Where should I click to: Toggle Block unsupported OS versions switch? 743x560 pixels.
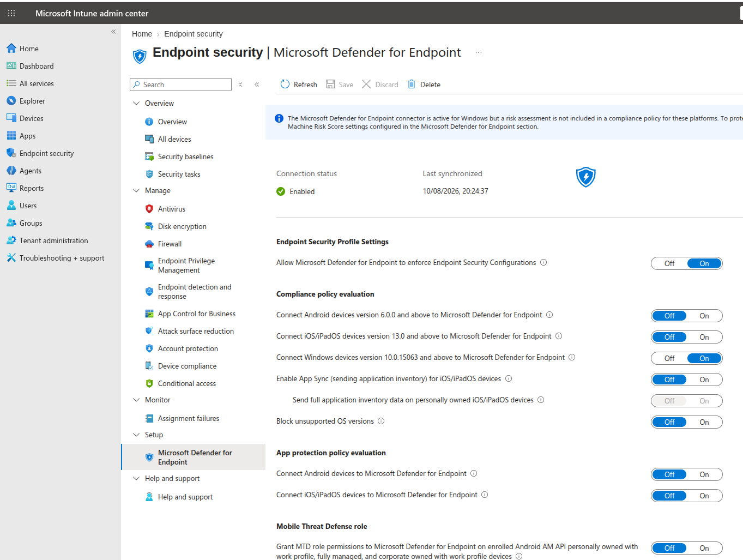(686, 422)
